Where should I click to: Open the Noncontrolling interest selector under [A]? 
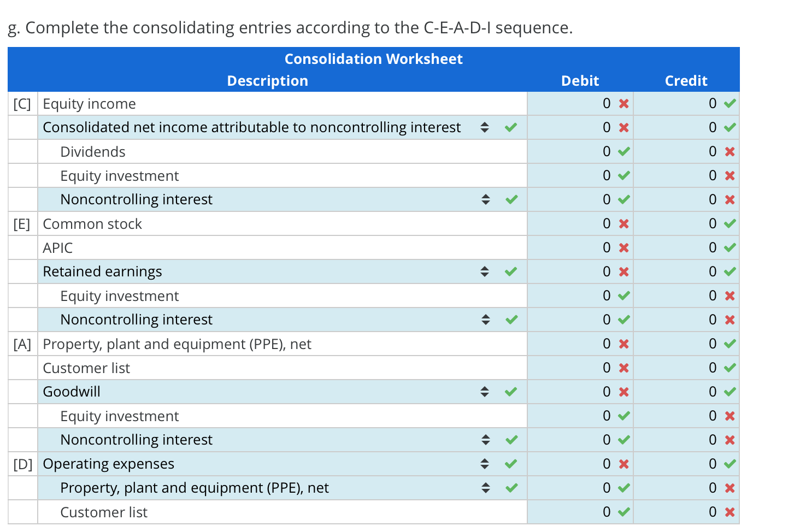point(485,439)
